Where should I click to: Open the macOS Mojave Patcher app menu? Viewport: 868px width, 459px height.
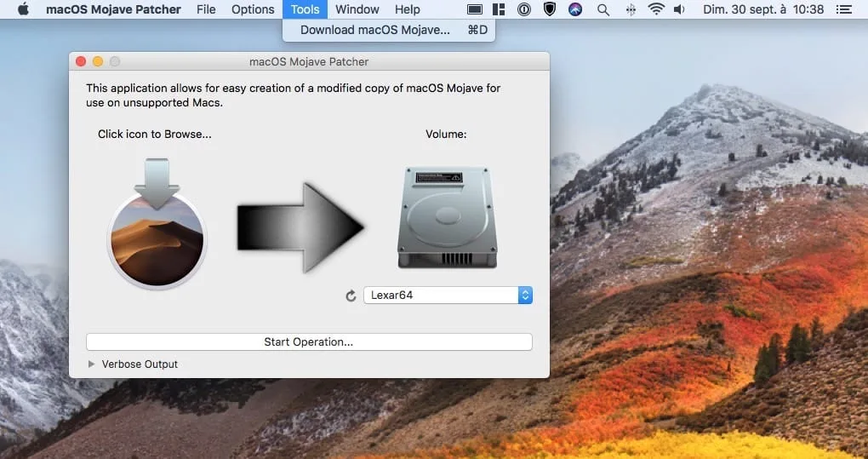(113, 9)
